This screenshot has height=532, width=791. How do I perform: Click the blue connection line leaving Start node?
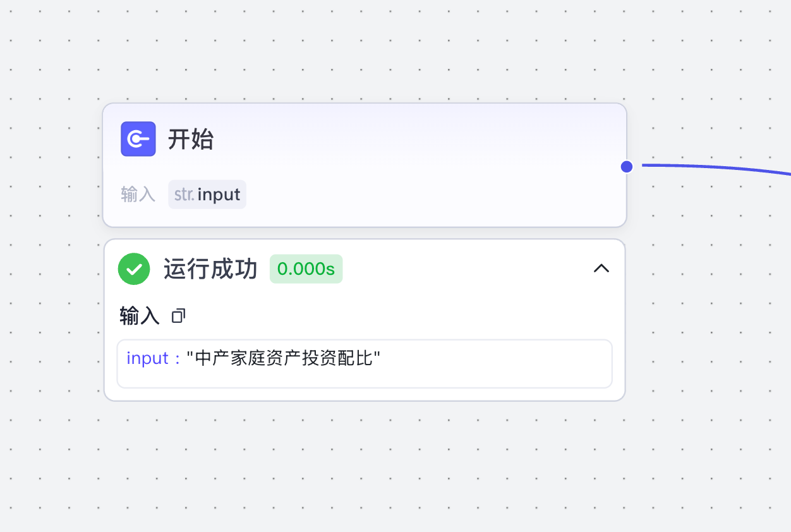click(x=714, y=167)
